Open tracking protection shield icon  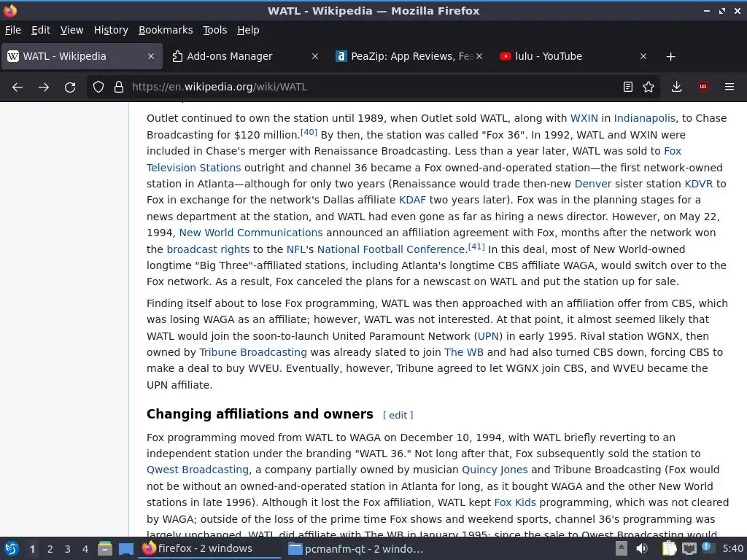click(98, 87)
